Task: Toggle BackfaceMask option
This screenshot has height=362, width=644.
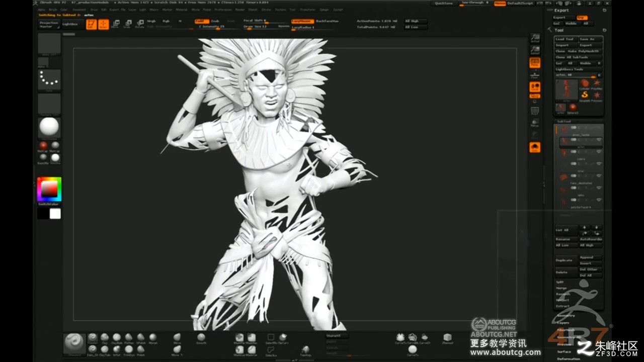Action: (x=328, y=21)
